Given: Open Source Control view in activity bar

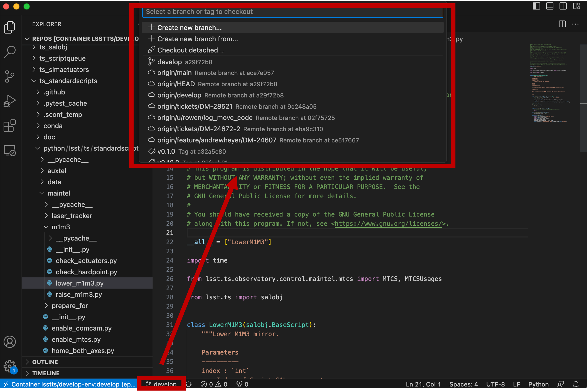Looking at the screenshot, I should (10, 76).
